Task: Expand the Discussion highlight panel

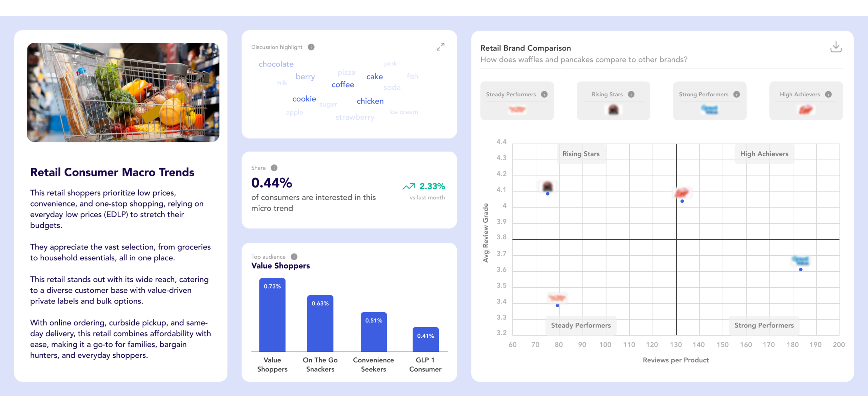Action: pos(440,47)
